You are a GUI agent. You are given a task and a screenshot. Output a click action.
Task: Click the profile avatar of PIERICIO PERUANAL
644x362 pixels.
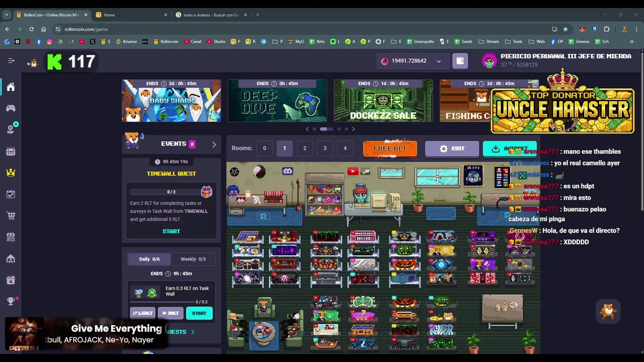point(489,61)
